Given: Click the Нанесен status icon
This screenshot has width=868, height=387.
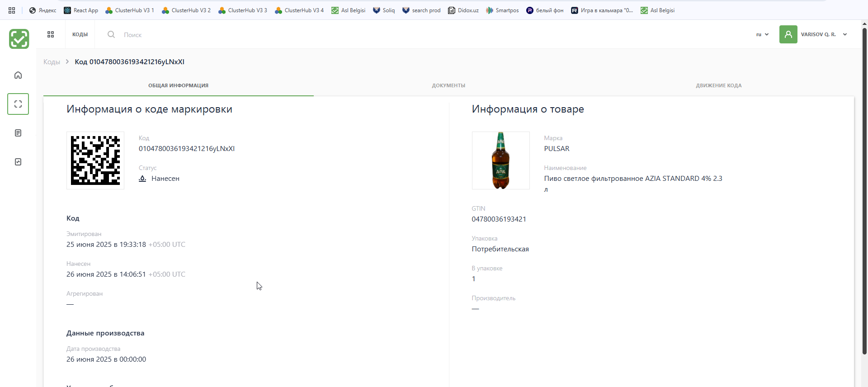Looking at the screenshot, I should point(142,179).
